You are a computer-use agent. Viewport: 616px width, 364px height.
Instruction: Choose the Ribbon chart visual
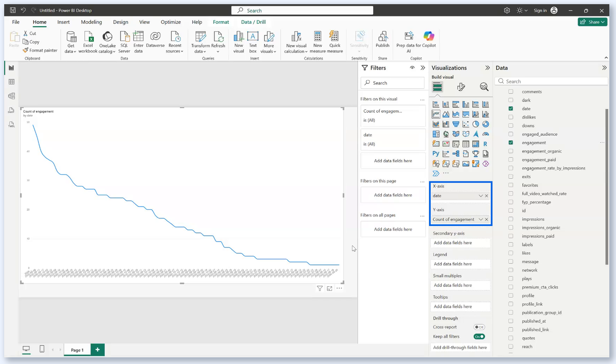coord(436,124)
